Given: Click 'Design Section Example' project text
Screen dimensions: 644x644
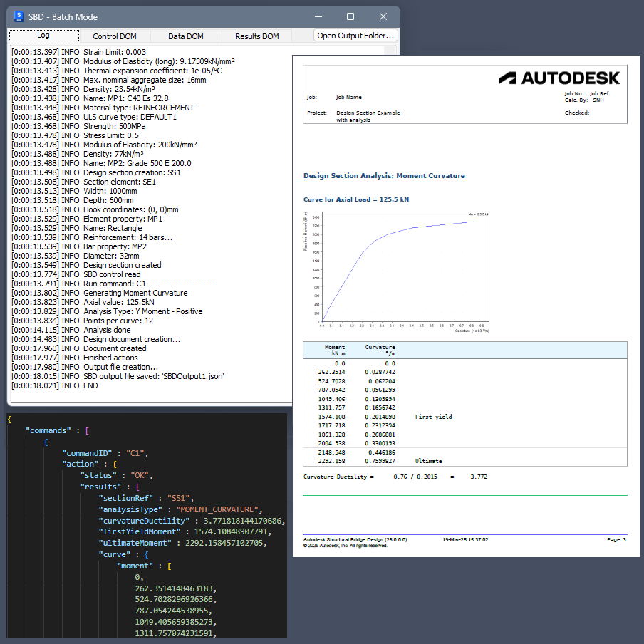Looking at the screenshot, I should pyautogui.click(x=368, y=113).
